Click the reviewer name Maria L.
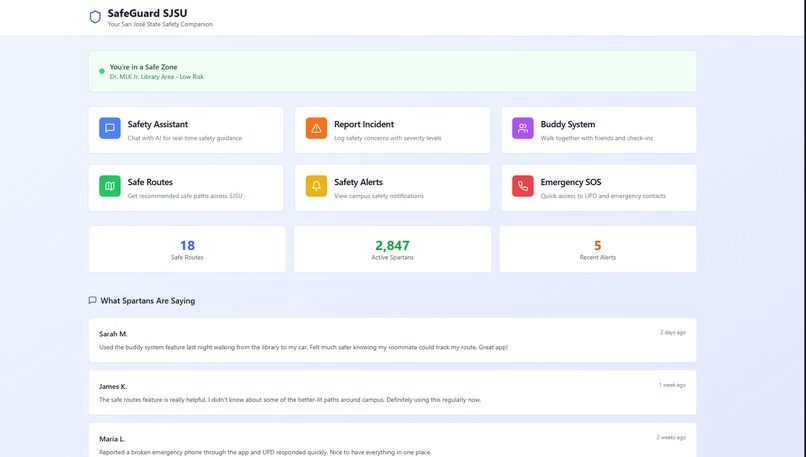 [112, 439]
